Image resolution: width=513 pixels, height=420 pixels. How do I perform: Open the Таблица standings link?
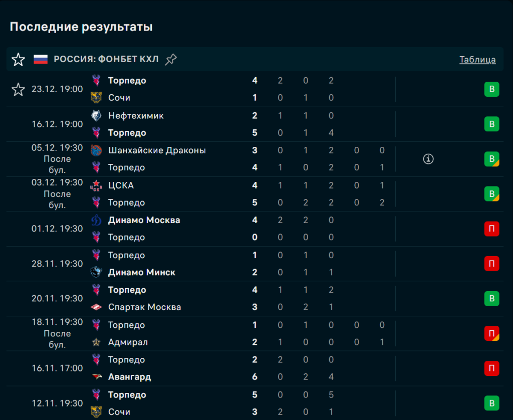(477, 60)
